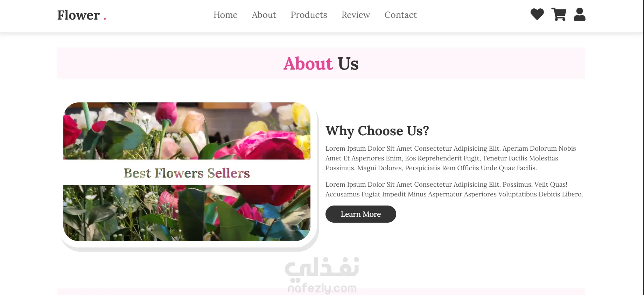Go to the Home page
The width and height of the screenshot is (644, 295).
click(225, 15)
